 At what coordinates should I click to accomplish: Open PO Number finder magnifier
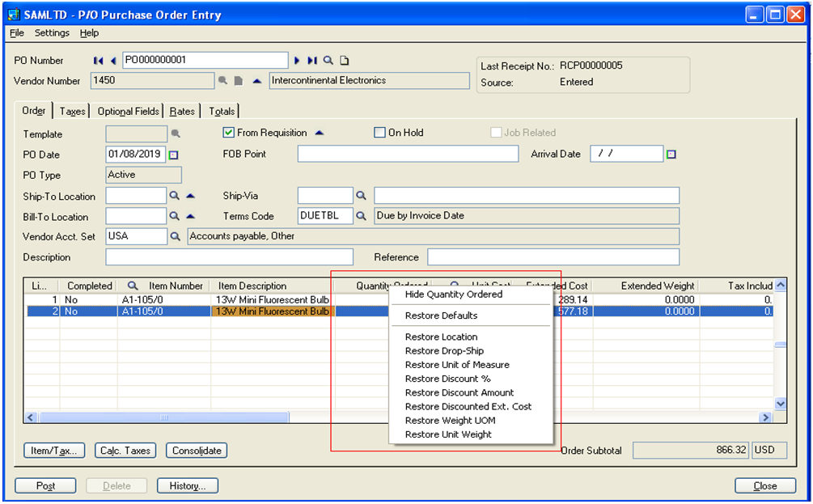328,61
